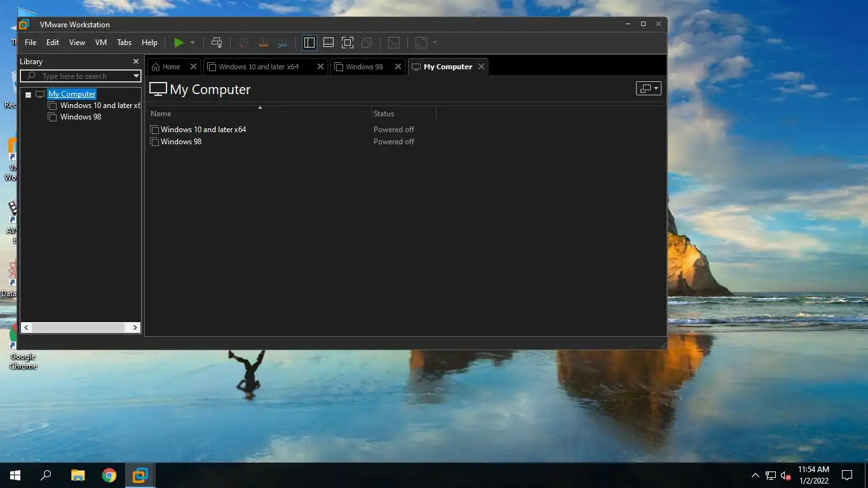
Task: Open Google Chrome from the taskbar
Action: tap(109, 475)
